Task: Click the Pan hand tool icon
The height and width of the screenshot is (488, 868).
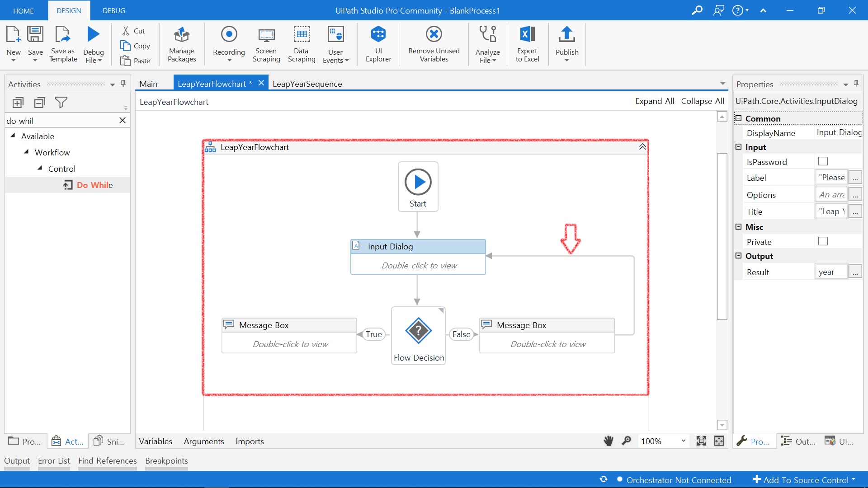Action: pos(609,441)
